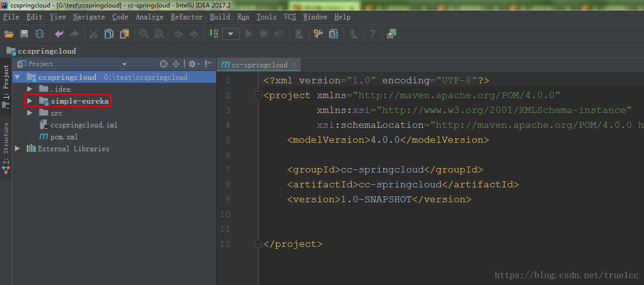Click the Forward navigation arrow
644x285 pixels.
coord(194,34)
